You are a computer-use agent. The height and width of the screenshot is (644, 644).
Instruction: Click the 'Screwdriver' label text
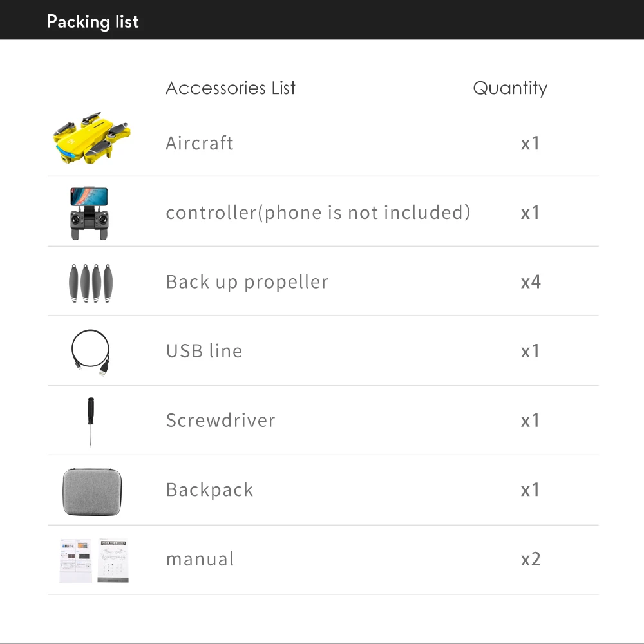221,421
